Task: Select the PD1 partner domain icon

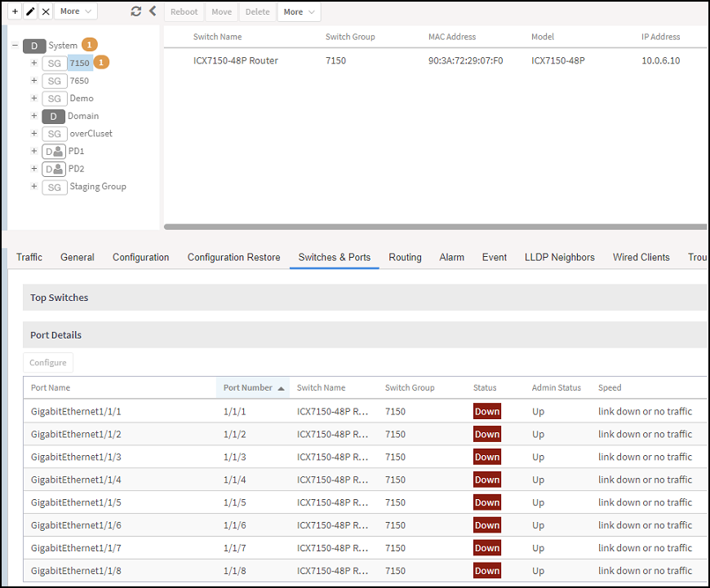Action: tap(54, 151)
